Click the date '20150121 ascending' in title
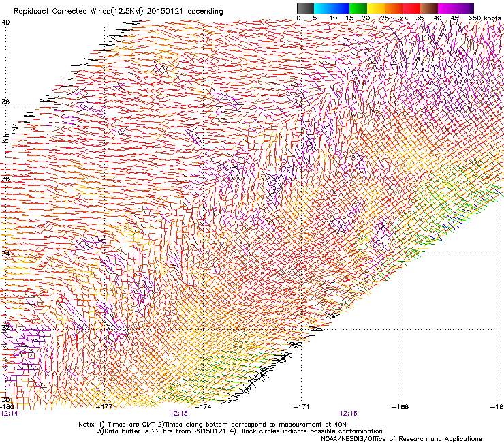The image size is (504, 443). [x=185, y=12]
